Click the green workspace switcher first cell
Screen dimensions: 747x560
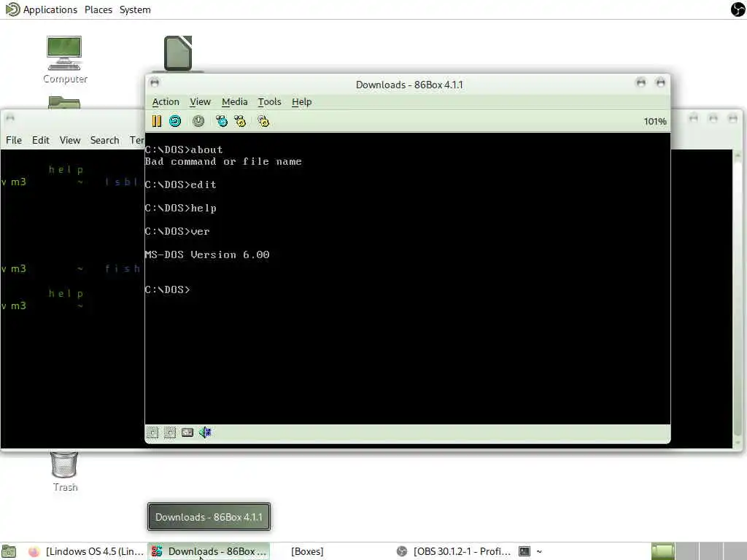pos(662,551)
